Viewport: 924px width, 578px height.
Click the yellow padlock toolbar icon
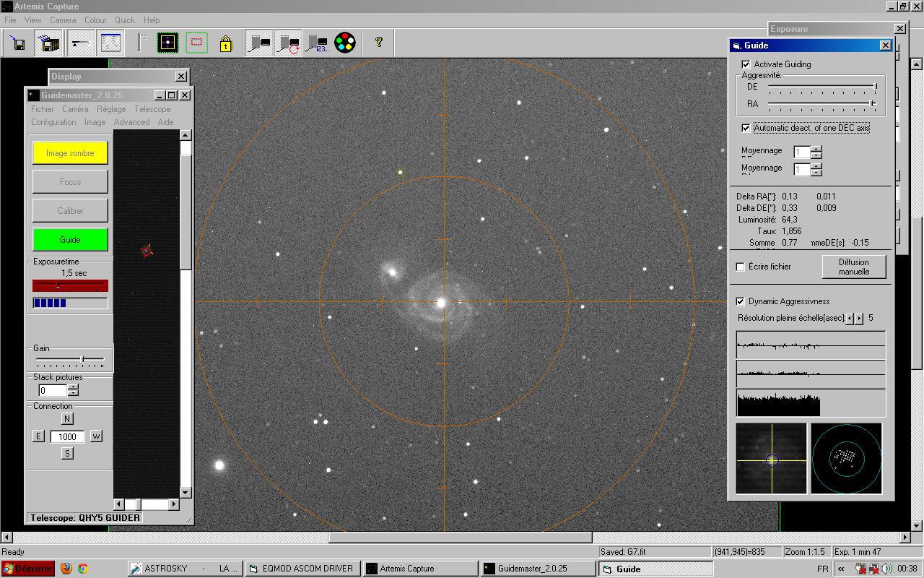pos(225,43)
